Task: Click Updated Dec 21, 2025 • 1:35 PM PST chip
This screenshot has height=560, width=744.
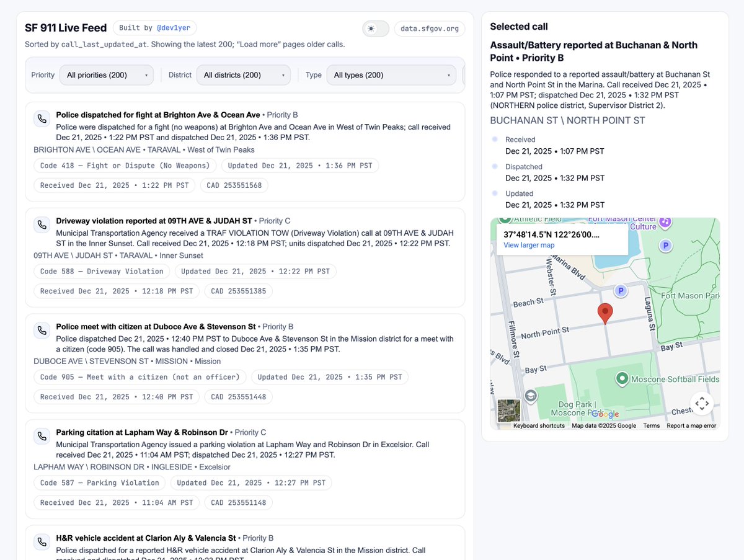Action: pos(330,377)
